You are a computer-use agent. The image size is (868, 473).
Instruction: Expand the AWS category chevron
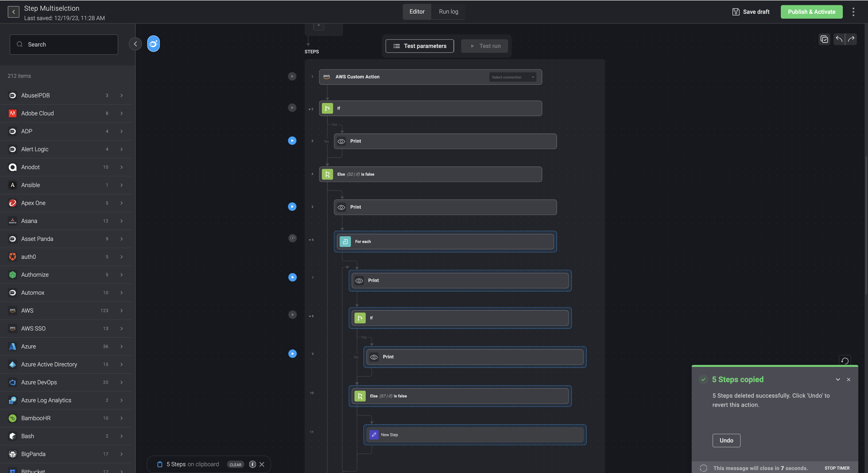[x=121, y=310]
